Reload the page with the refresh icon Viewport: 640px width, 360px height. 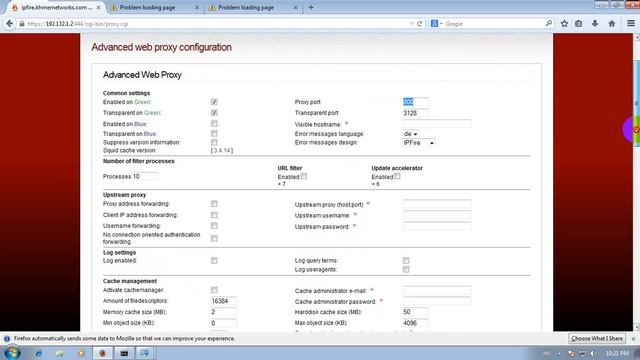pos(420,24)
